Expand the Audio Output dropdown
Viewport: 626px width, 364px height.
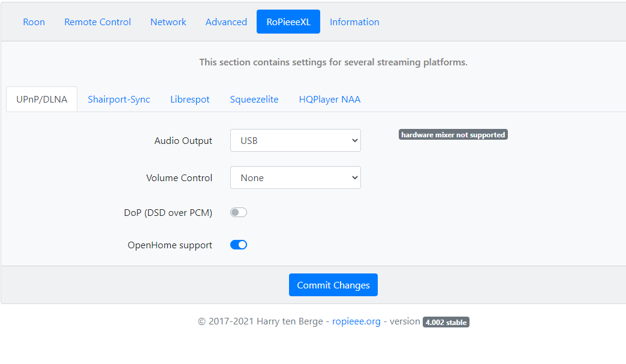tap(296, 140)
